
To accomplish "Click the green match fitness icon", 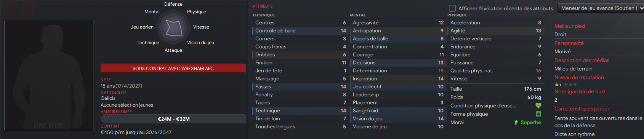I will (x=538, y=114).
